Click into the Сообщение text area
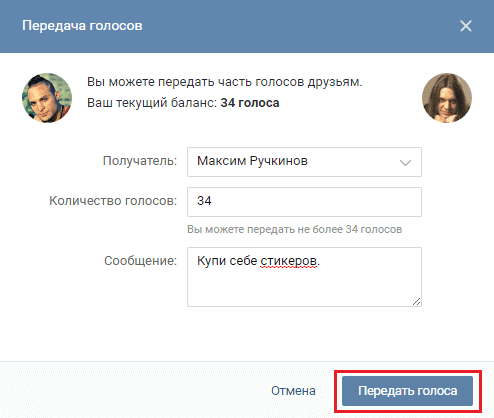The image size is (494, 418). coord(304,277)
